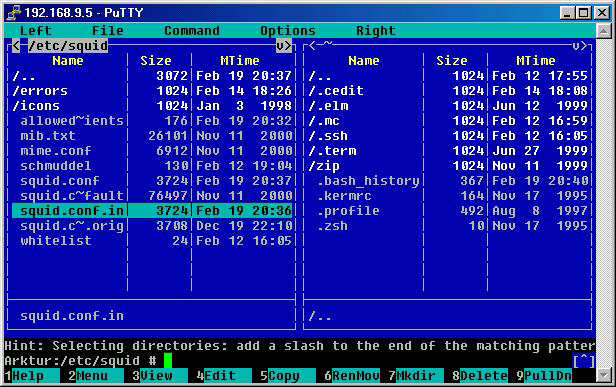Click squid.conf.in in left mini status
This screenshot has width=616, height=387.
72,316
